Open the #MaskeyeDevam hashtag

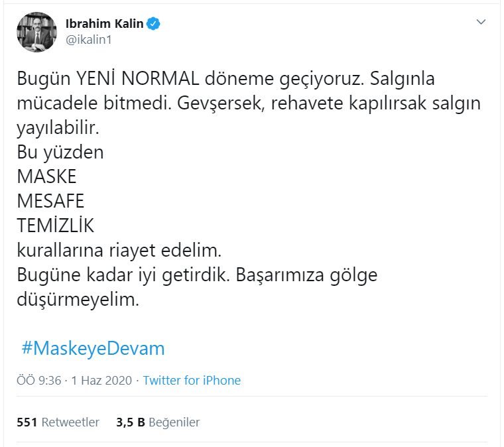pyautogui.click(x=93, y=348)
